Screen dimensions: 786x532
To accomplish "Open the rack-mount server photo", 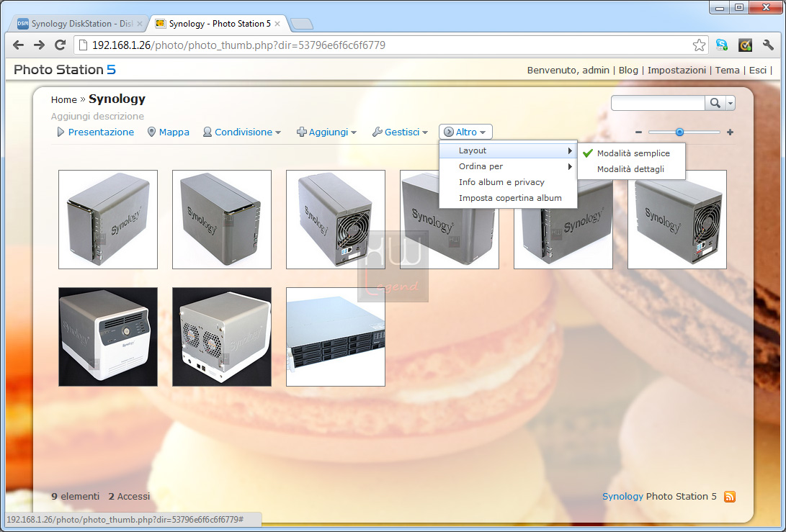I will pos(335,337).
